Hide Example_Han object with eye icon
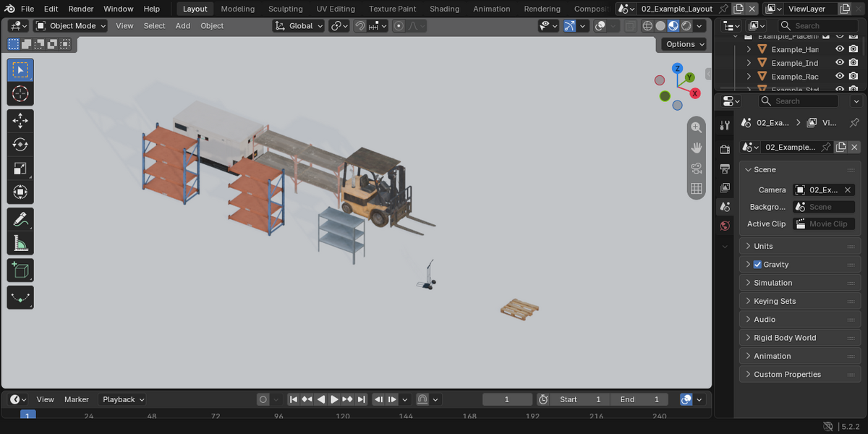The width and height of the screenshot is (868, 434). click(x=840, y=49)
